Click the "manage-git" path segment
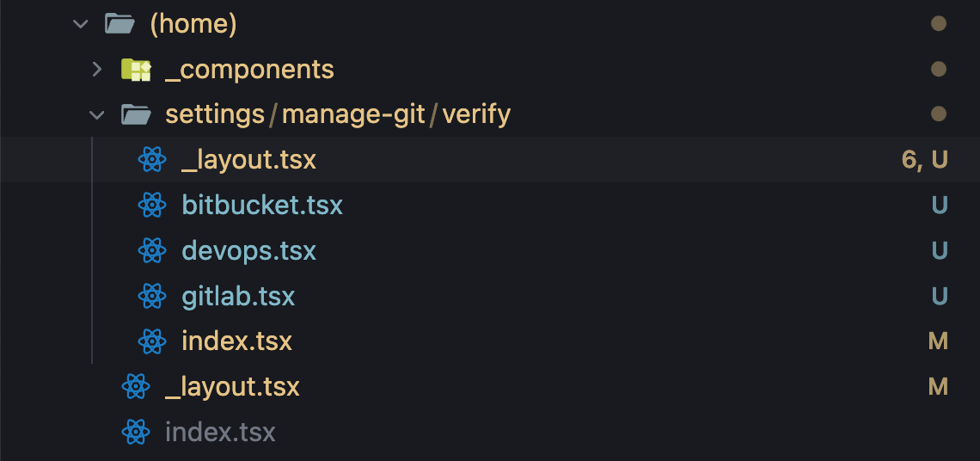980x461 pixels. point(353,114)
